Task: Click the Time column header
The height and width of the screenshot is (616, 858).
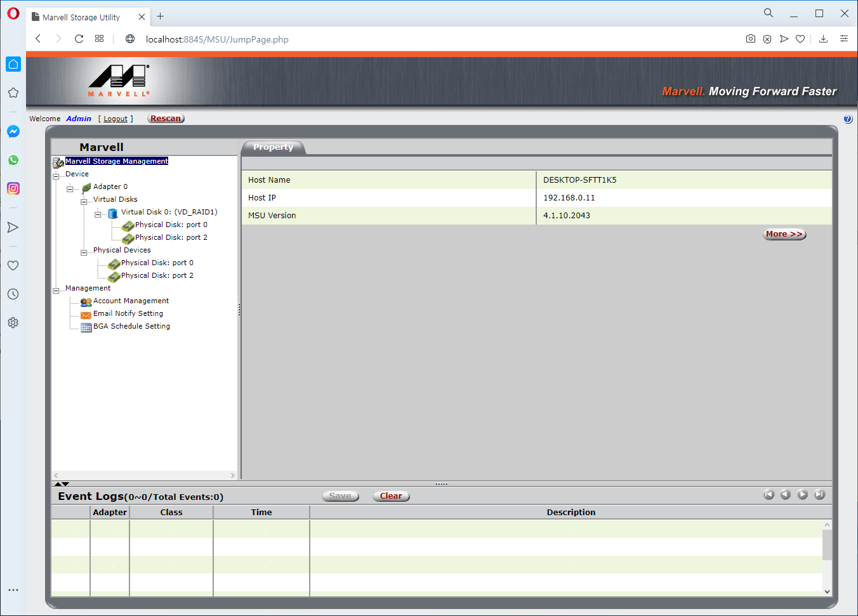Action: coord(261,512)
